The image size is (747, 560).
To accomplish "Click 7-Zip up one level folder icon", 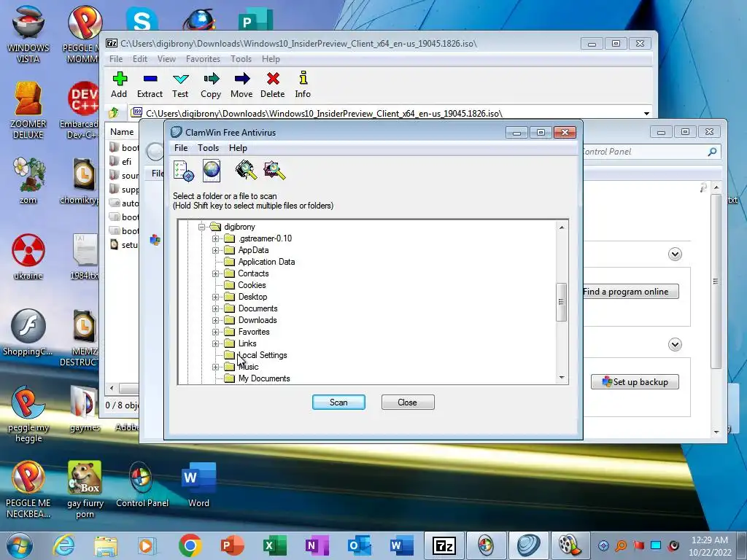I will (x=114, y=113).
